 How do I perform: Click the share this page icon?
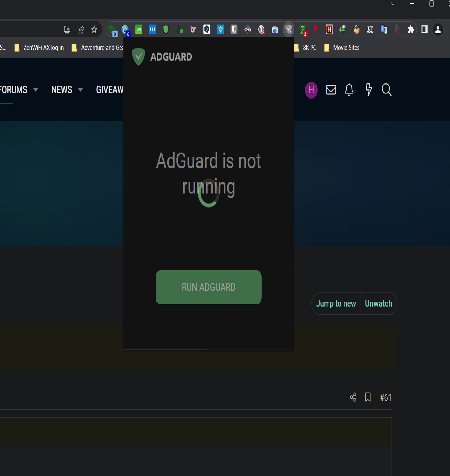coord(81,30)
